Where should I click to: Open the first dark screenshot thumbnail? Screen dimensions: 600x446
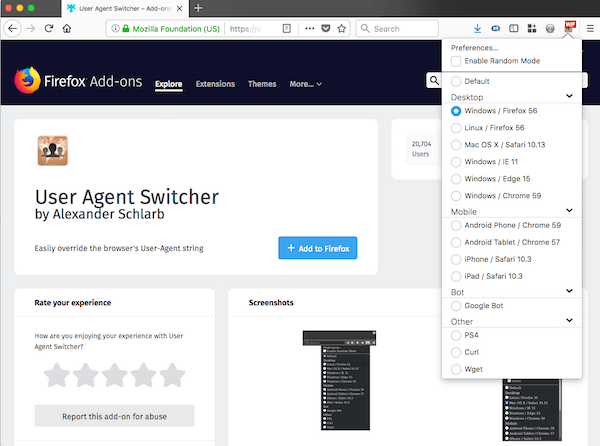pyautogui.click(x=339, y=380)
